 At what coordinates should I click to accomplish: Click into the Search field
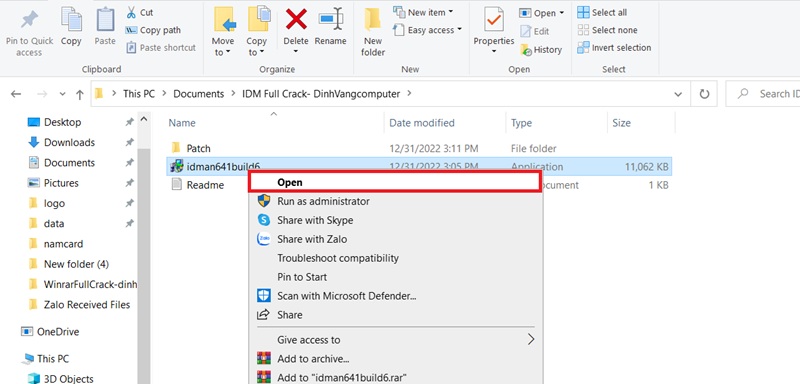point(763,94)
